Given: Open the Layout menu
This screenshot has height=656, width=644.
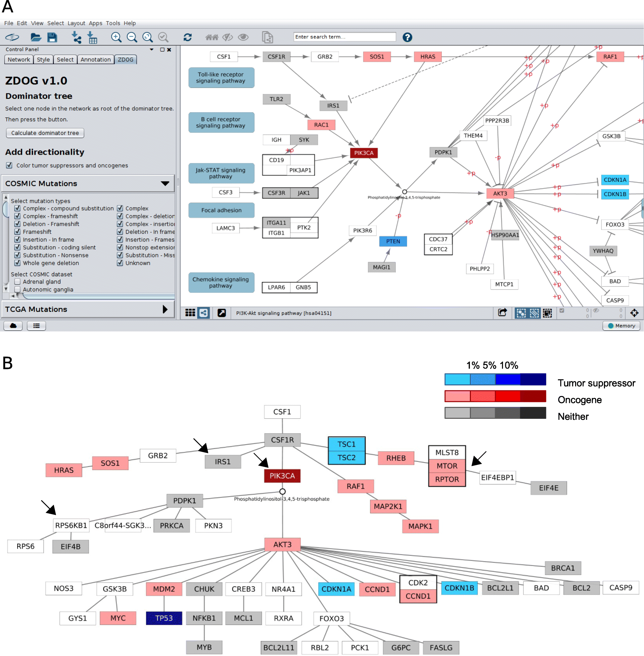Looking at the screenshot, I should click(x=76, y=23).
